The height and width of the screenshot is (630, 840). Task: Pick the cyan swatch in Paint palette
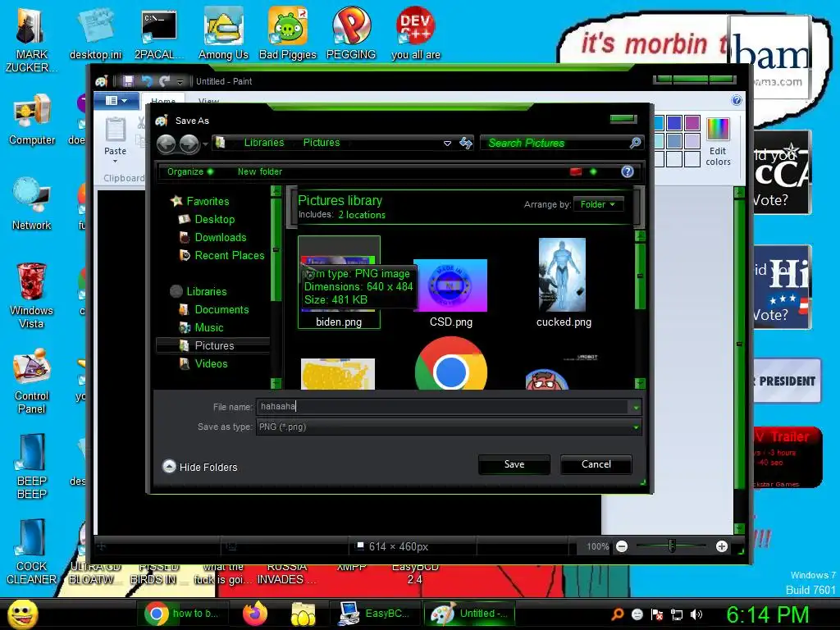click(x=659, y=123)
